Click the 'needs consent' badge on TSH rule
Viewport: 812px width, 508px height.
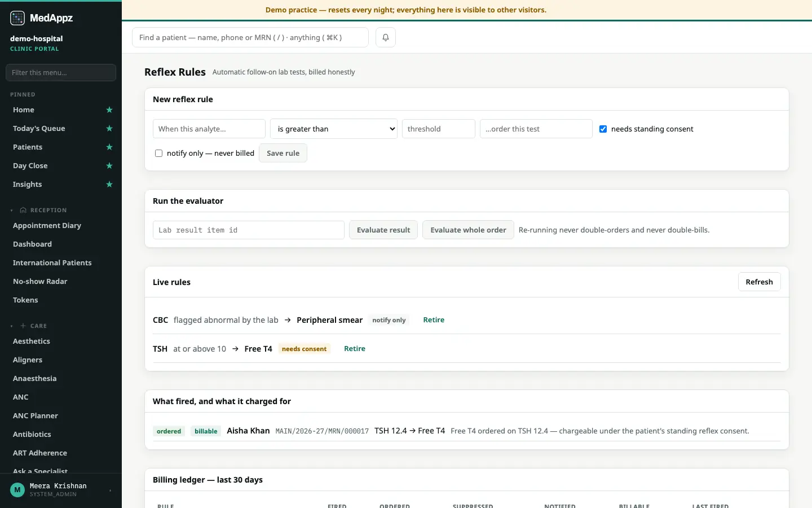coord(304,349)
